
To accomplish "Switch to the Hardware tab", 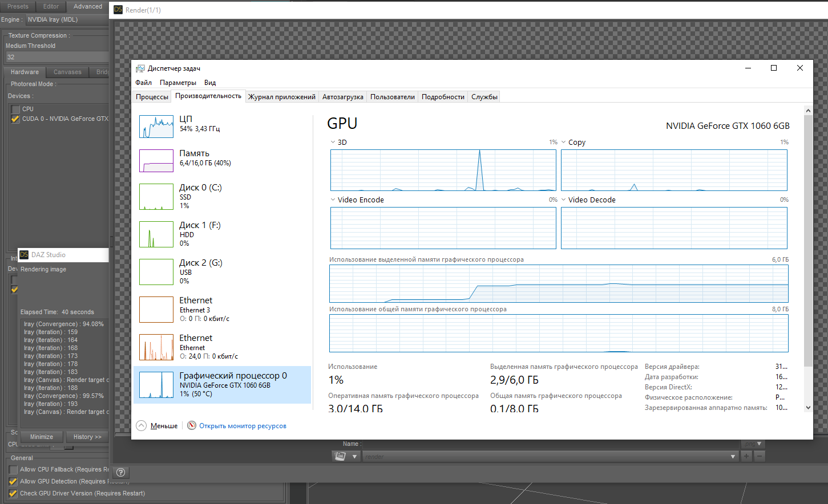I will click(25, 72).
